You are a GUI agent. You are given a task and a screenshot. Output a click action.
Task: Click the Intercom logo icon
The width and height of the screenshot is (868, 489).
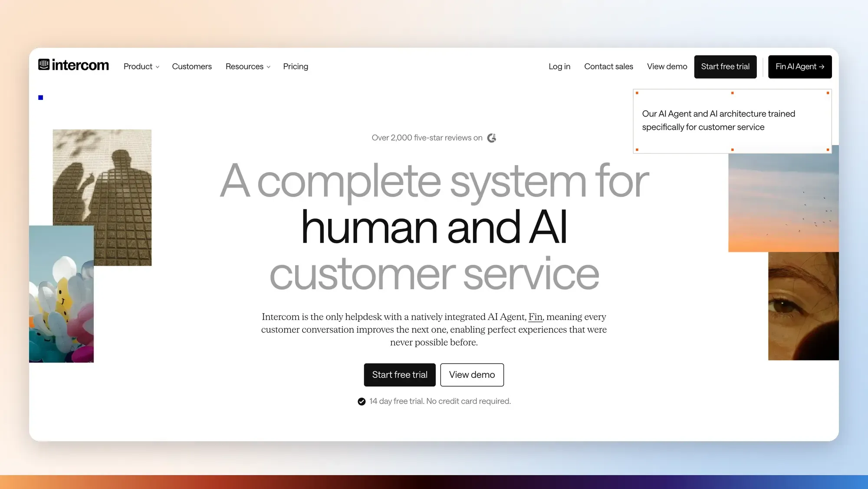(x=44, y=64)
